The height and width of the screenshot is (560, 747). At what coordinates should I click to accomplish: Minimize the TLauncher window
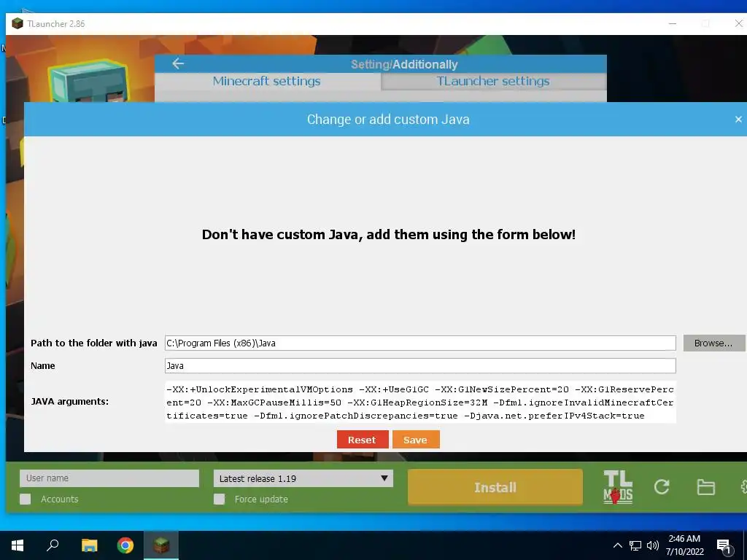point(672,23)
